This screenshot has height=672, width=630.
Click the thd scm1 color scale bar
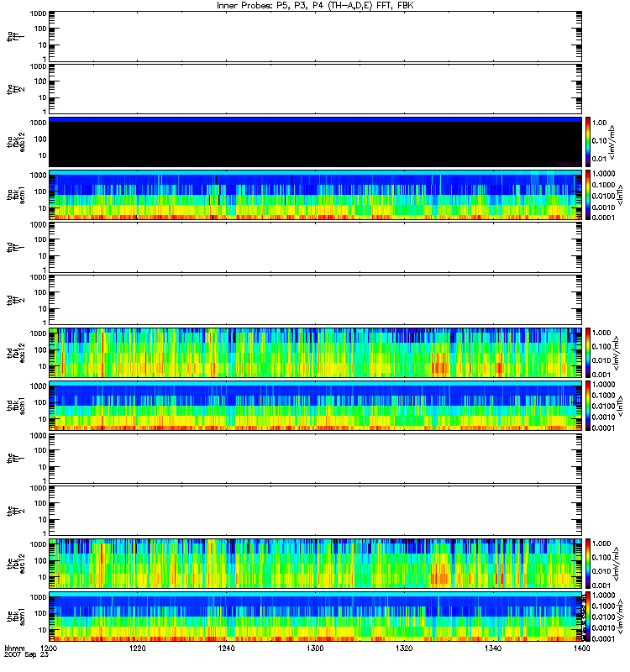click(588, 406)
